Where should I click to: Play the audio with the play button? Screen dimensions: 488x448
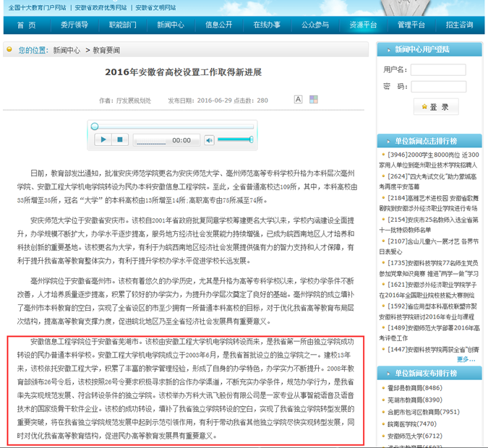[x=103, y=139]
